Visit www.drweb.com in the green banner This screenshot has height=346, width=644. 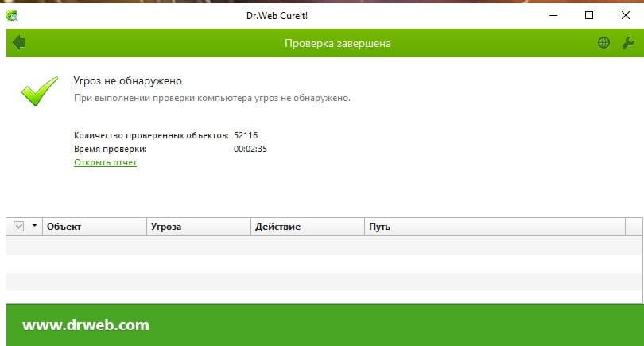coord(85,325)
